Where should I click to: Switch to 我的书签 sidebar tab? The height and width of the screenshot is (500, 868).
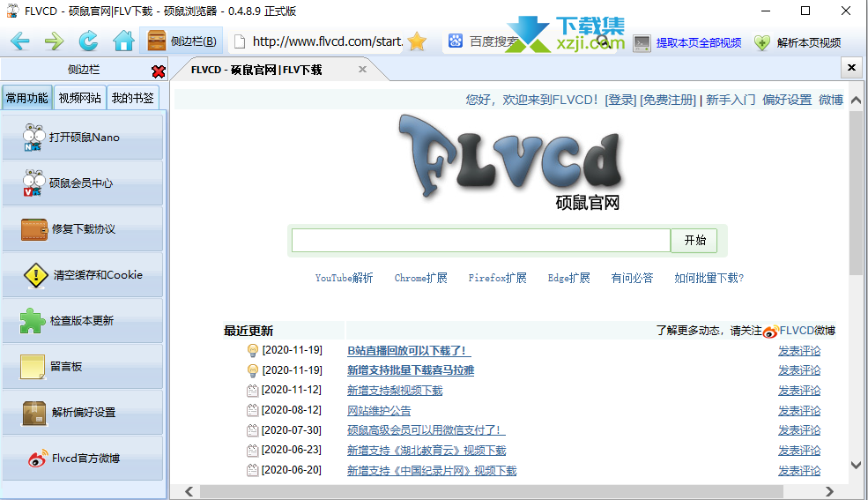pyautogui.click(x=133, y=98)
